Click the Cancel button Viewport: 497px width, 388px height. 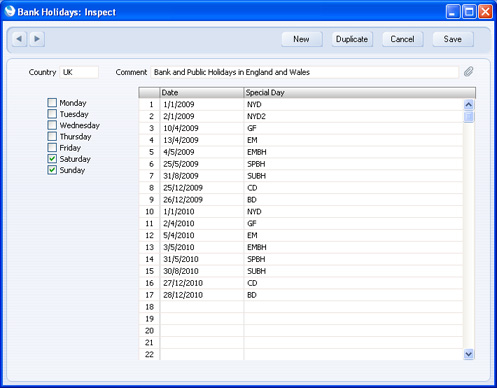coord(403,39)
